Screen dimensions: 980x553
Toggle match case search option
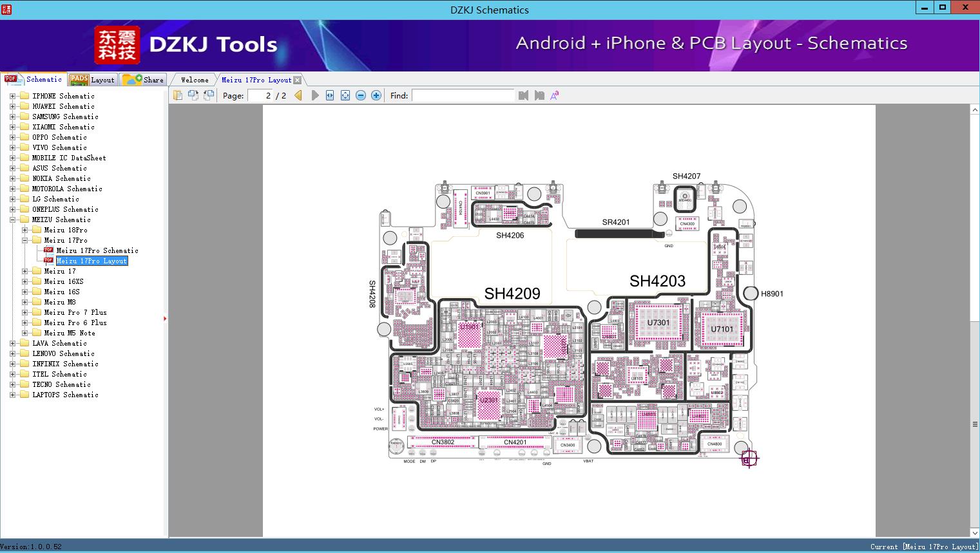point(555,95)
